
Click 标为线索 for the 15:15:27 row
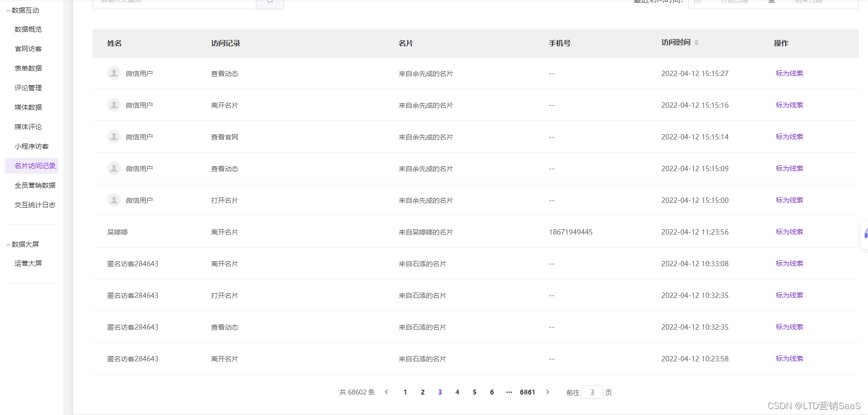tap(790, 73)
